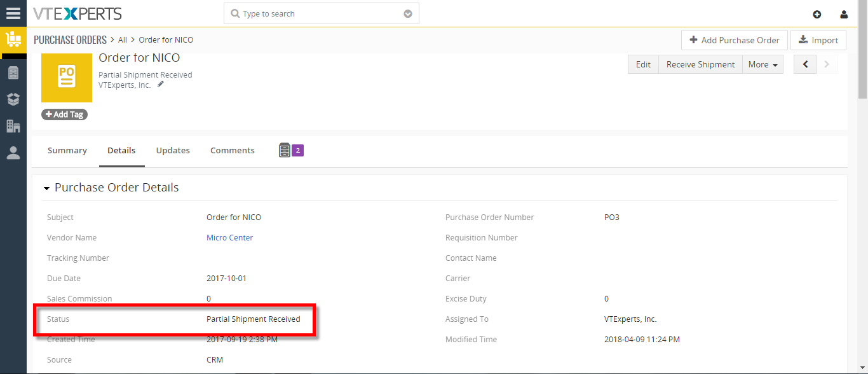The width and height of the screenshot is (868, 374).
Task: Switch to the Comments tab
Action: coord(233,151)
